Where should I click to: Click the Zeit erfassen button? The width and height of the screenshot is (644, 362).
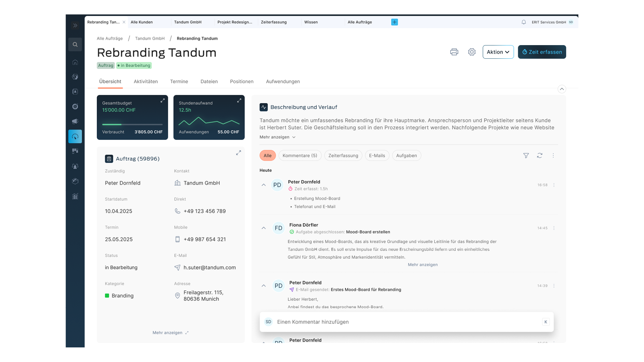(542, 52)
